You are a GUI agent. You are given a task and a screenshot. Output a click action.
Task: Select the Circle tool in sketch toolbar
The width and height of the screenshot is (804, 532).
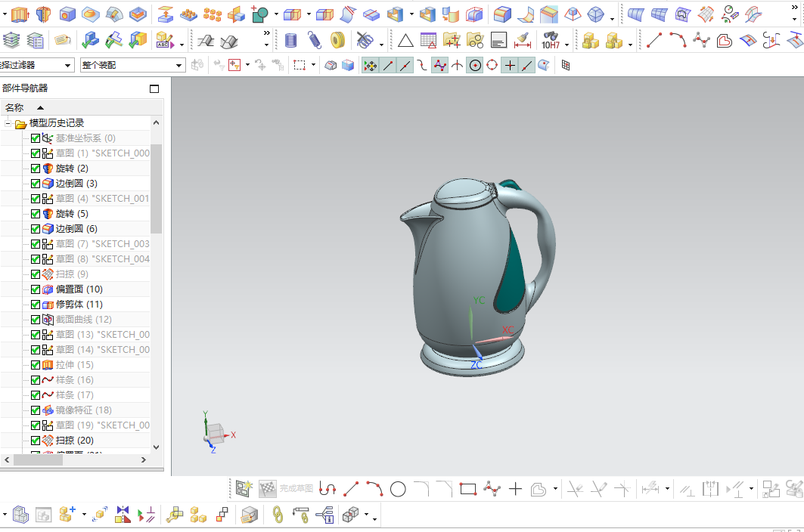pos(398,490)
